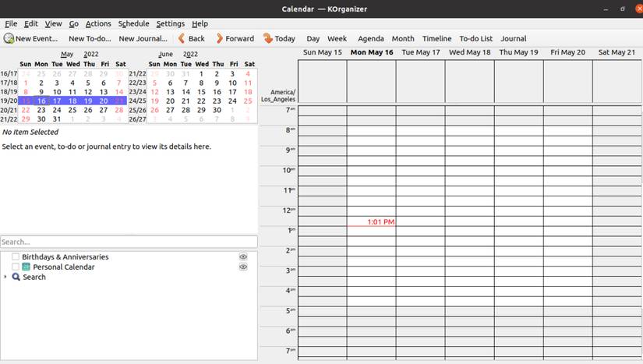Toggle the Personal Calendar checkbox
The width and height of the screenshot is (643, 364).
tap(16, 267)
